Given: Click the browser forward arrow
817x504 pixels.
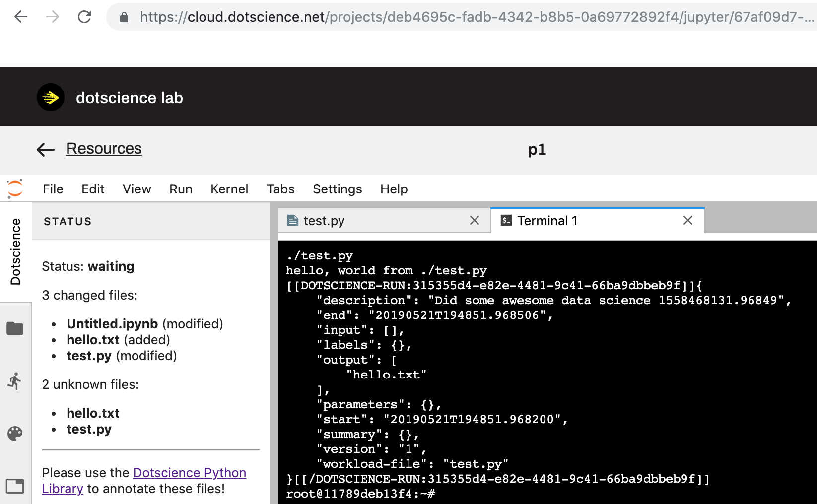Looking at the screenshot, I should [52, 17].
